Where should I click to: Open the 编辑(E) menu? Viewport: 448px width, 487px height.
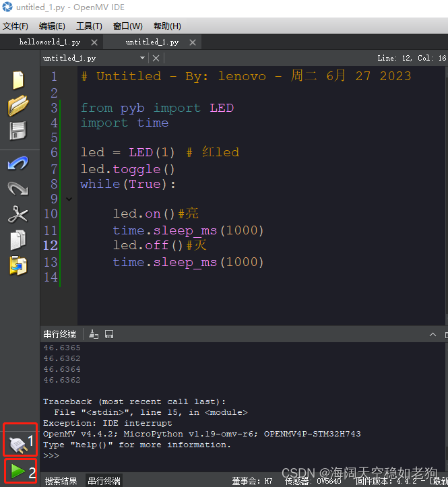[x=52, y=26]
